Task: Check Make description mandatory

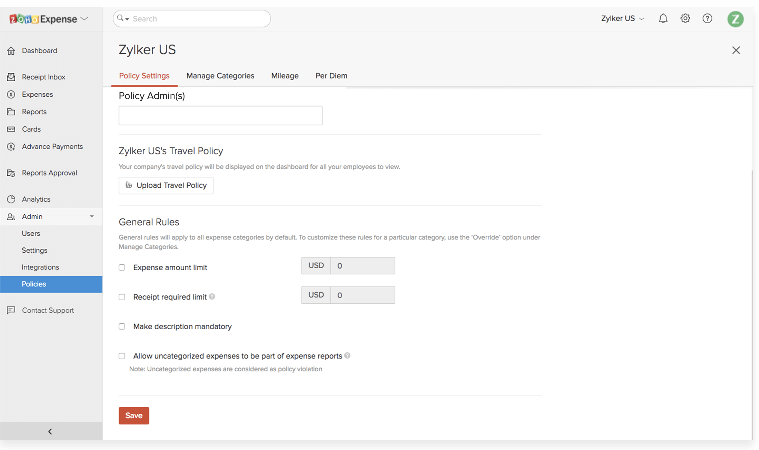Action: [122, 327]
